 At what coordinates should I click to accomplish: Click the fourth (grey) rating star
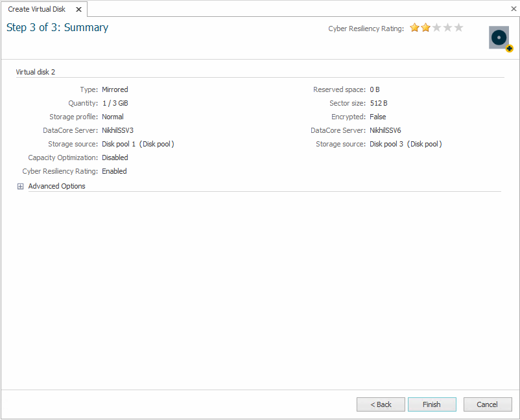coord(448,28)
